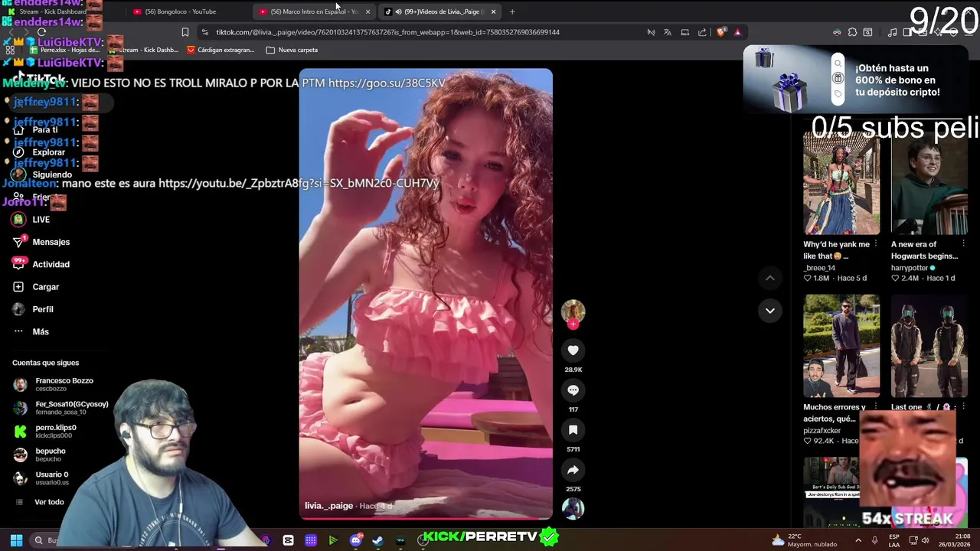The width and height of the screenshot is (980, 551).
Task: Open browser extensions puzzle icon
Action: 852,32
